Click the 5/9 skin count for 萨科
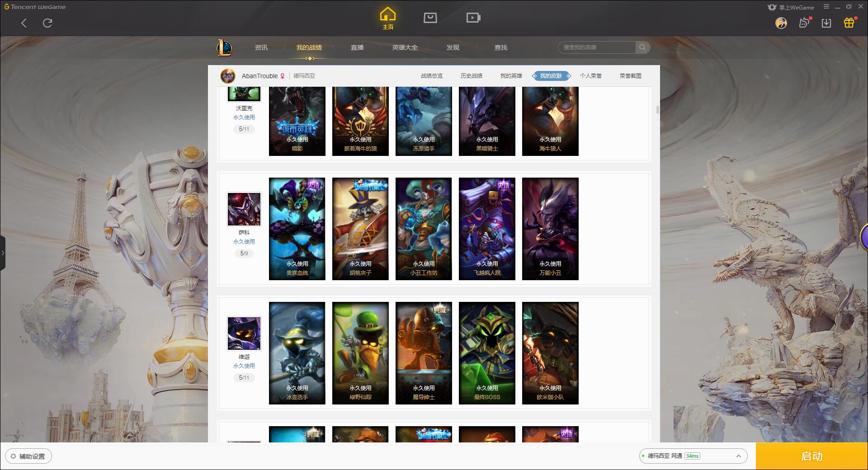The width and height of the screenshot is (868, 470). coord(244,253)
